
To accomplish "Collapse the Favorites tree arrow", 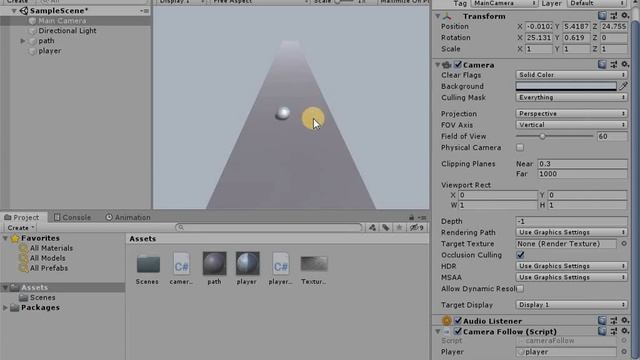I will [5, 238].
